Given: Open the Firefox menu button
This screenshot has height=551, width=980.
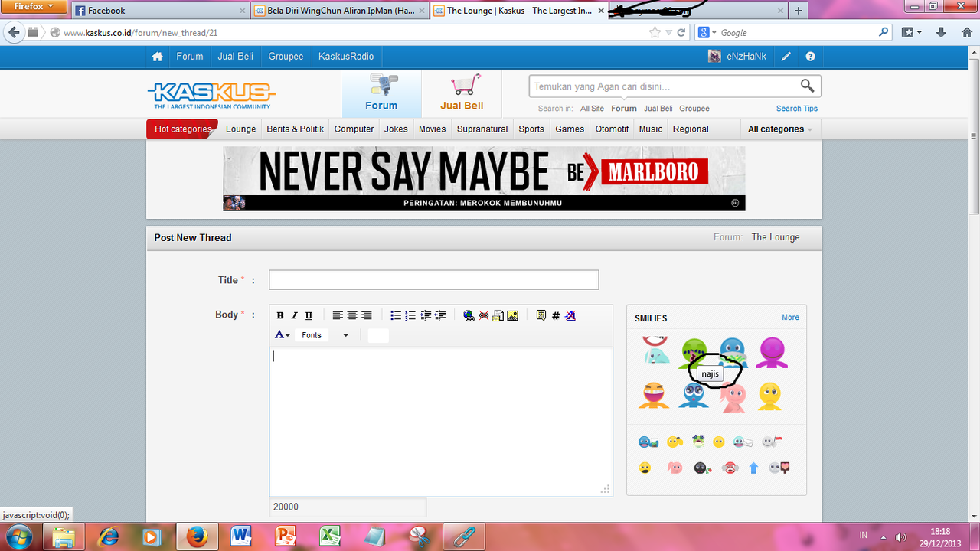Looking at the screenshot, I should point(35,6).
